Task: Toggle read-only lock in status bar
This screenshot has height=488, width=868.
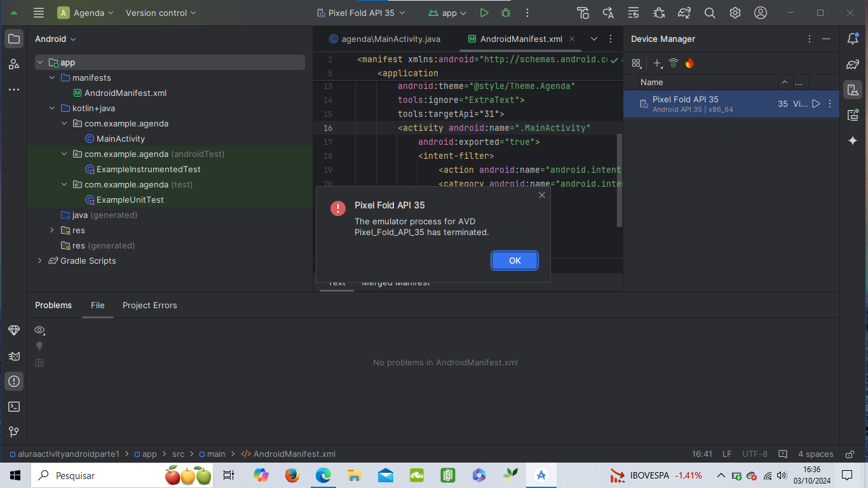Action: 850,454
